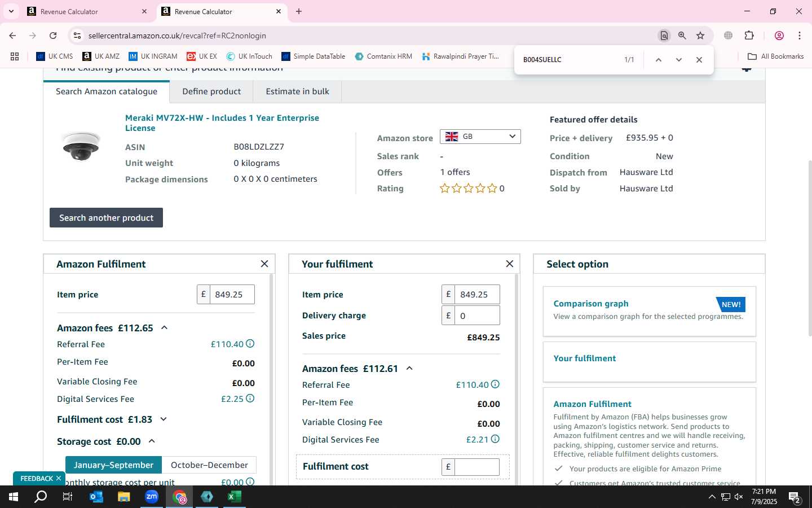Open Rawalpindi Prayer Times bookmark
The width and height of the screenshot is (812, 508).
[x=460, y=56]
